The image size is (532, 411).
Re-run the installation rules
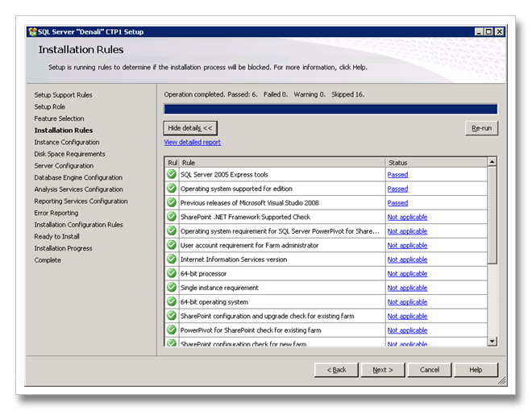[x=481, y=128]
